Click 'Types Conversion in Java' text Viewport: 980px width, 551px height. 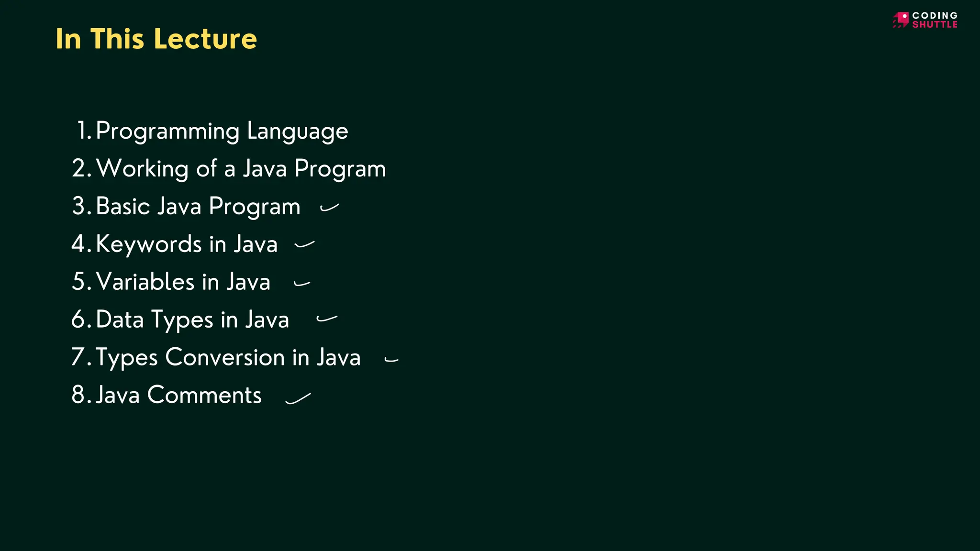[228, 357]
